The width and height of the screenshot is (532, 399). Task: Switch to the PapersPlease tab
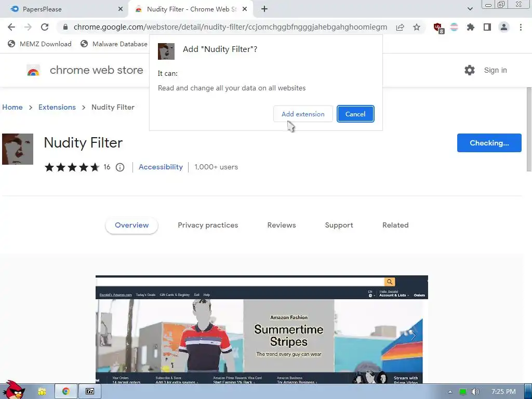[64, 9]
